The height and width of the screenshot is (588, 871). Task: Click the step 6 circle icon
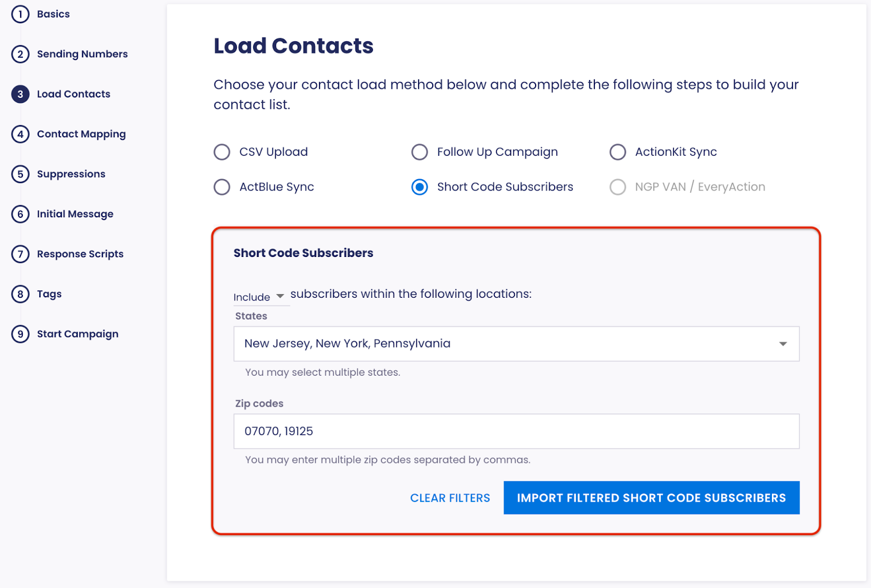[20, 214]
